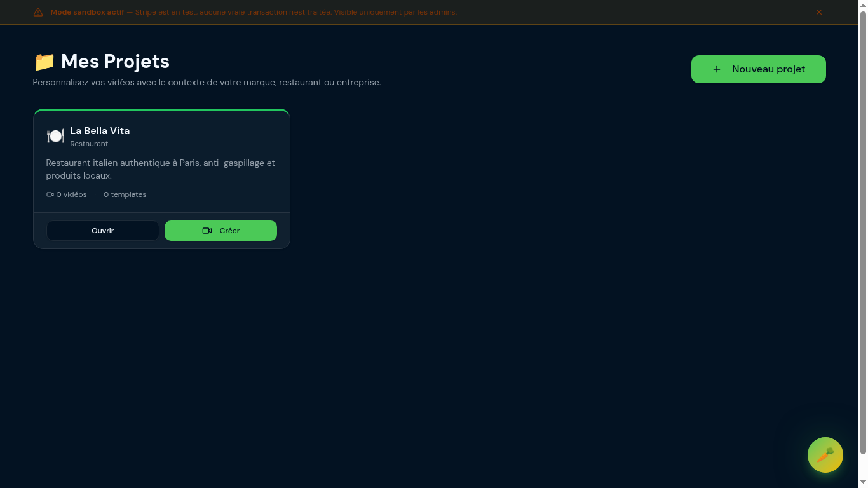Select the La Bella Vita project title
The width and height of the screenshot is (868, 488).
tap(100, 131)
